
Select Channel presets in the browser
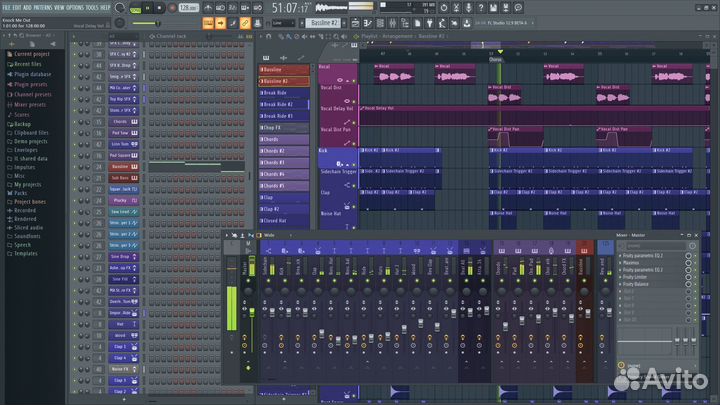(x=32, y=95)
